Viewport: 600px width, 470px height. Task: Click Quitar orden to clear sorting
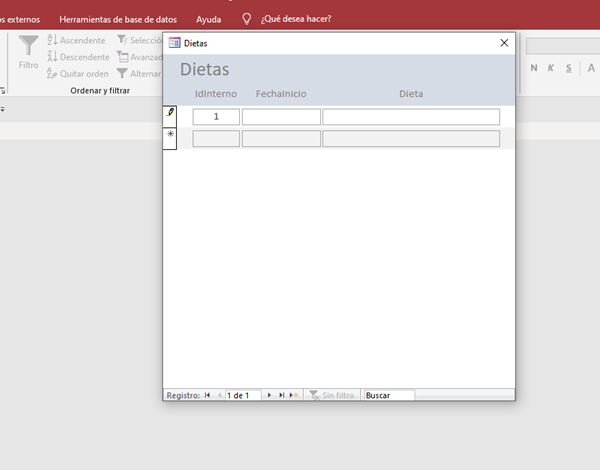click(77, 73)
